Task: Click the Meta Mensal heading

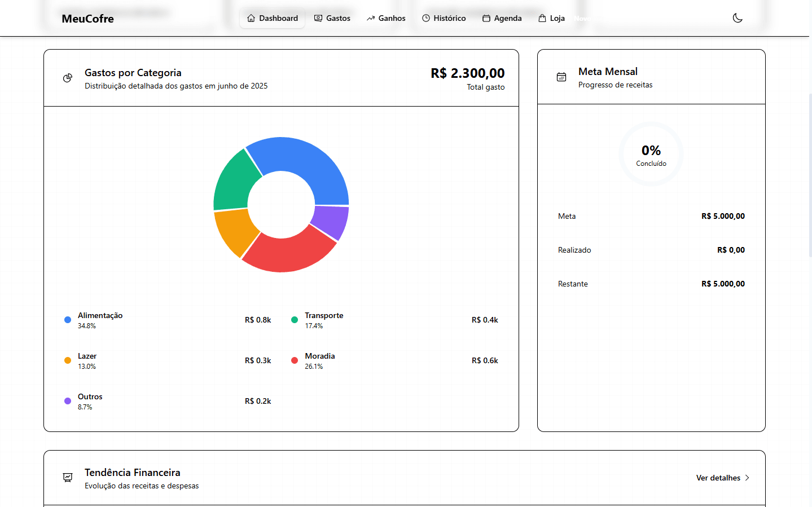Action: (608, 72)
